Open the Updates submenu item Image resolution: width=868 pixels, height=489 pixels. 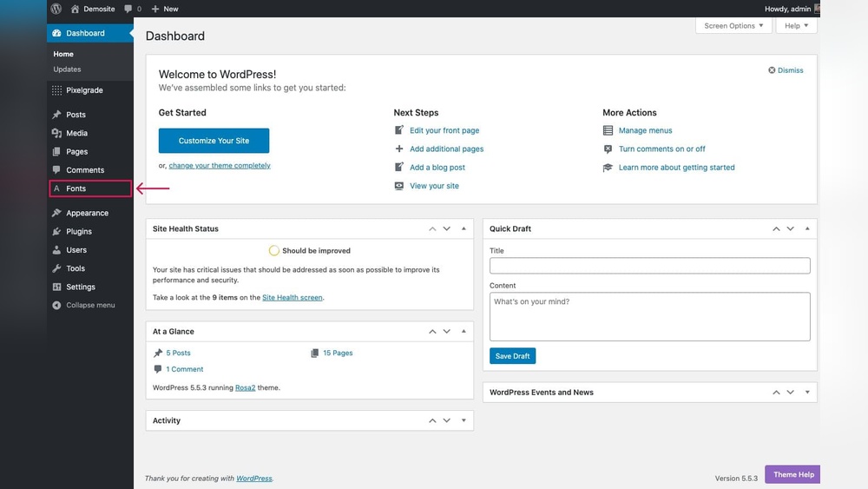coord(67,69)
